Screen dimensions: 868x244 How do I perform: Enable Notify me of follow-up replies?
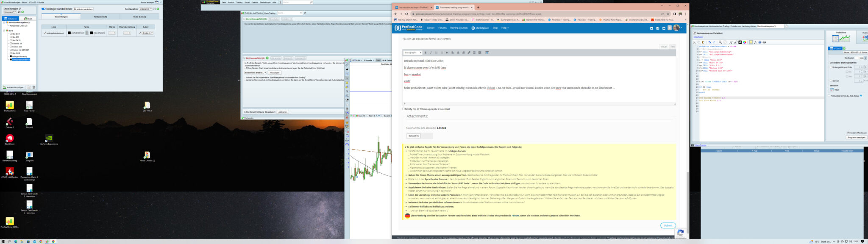403,109
